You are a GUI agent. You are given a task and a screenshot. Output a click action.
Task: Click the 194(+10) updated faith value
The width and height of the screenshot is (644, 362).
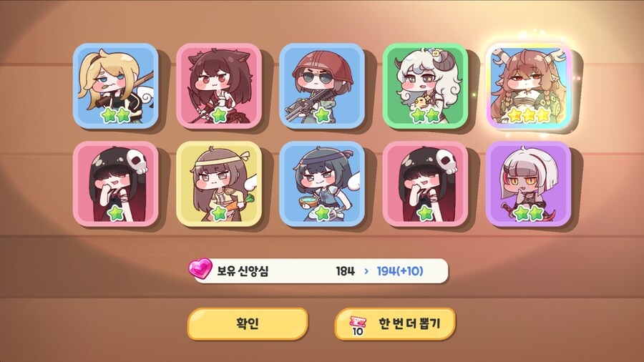point(399,271)
